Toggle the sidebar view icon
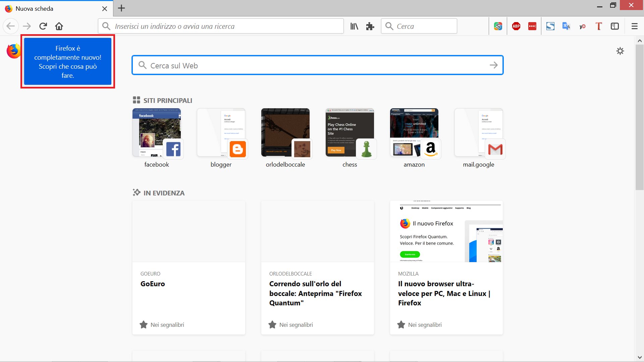This screenshot has height=362, width=644. pyautogui.click(x=614, y=26)
